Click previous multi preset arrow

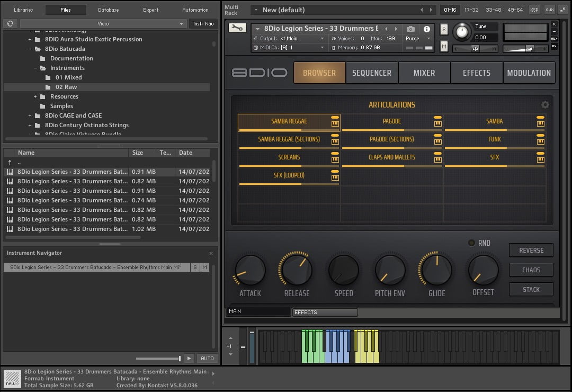[x=422, y=10]
